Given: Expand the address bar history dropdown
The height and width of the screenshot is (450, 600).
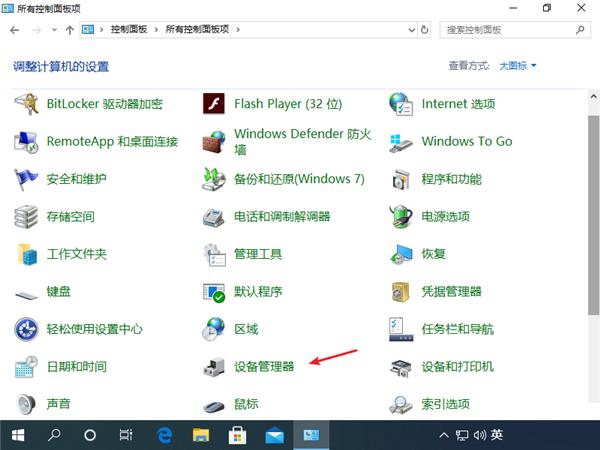Looking at the screenshot, I should [412, 30].
